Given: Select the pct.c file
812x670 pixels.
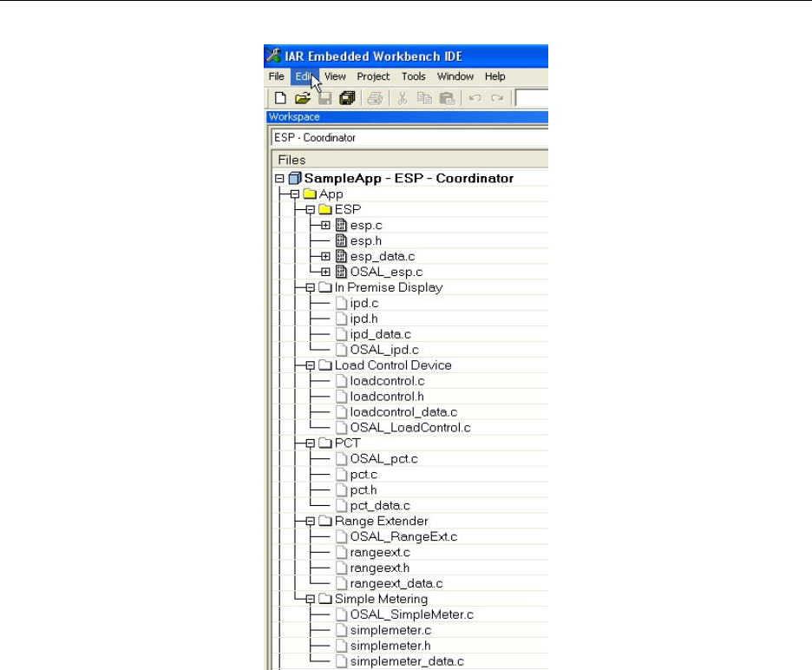Looking at the screenshot, I should (363, 474).
